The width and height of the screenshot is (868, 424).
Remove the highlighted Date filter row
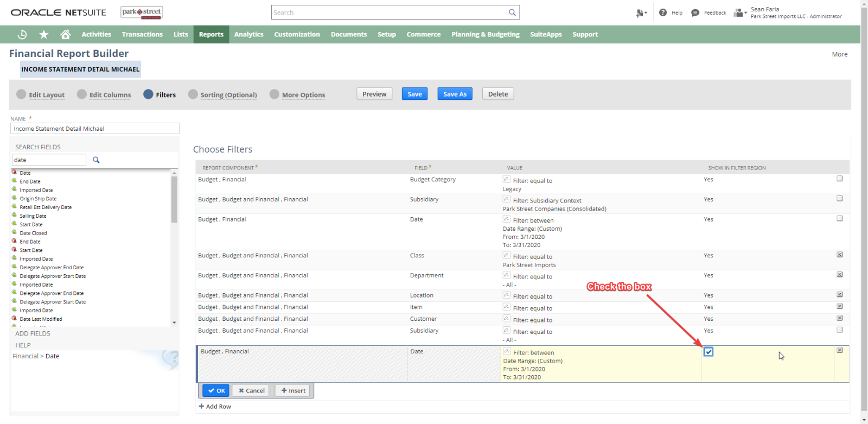click(x=840, y=350)
